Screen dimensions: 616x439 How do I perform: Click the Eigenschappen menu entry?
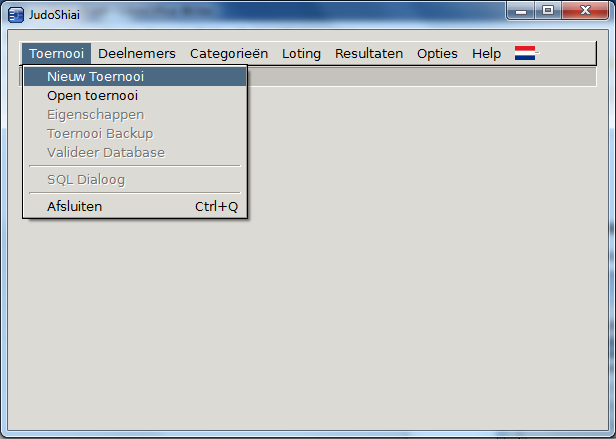(x=95, y=115)
